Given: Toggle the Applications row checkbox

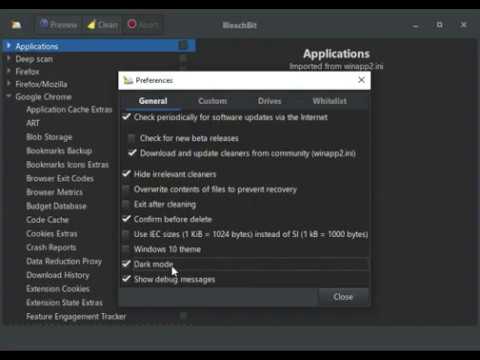Looking at the screenshot, I should click(x=183, y=45).
